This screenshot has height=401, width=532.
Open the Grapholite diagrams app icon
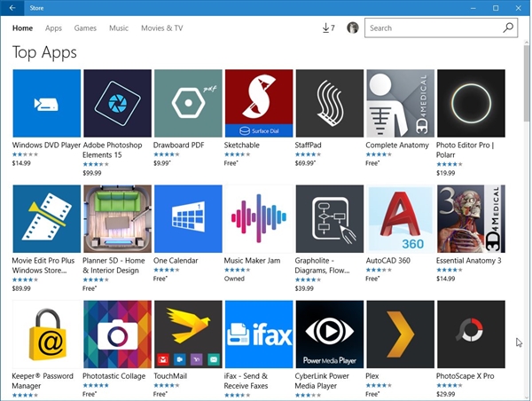point(330,218)
